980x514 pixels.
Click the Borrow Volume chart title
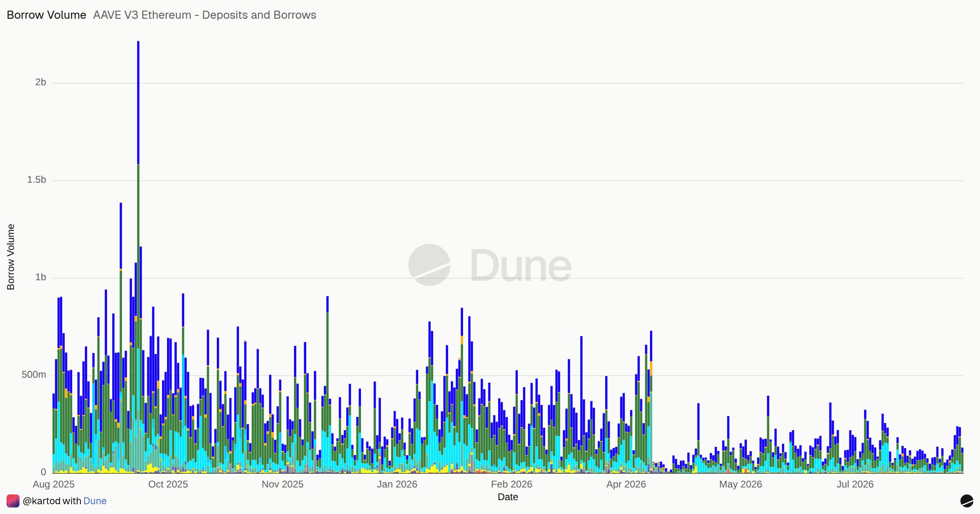(x=47, y=15)
